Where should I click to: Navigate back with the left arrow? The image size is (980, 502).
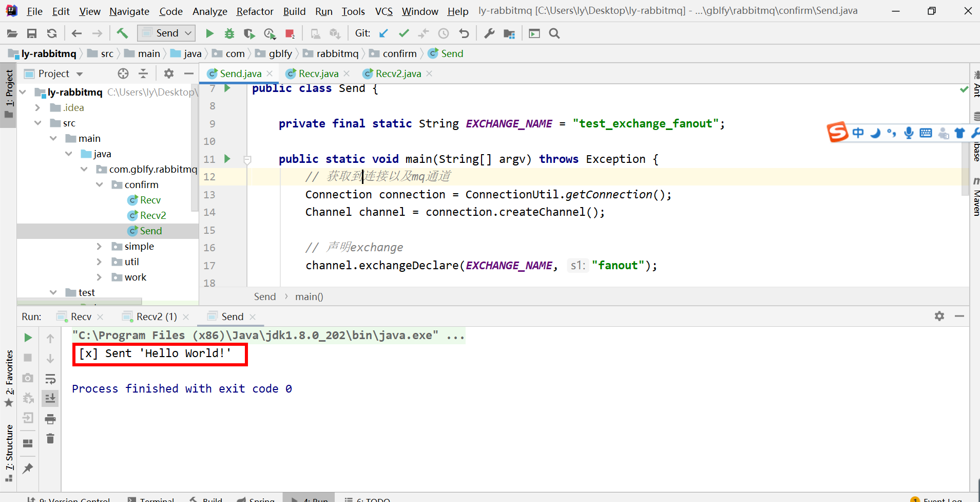pos(76,33)
